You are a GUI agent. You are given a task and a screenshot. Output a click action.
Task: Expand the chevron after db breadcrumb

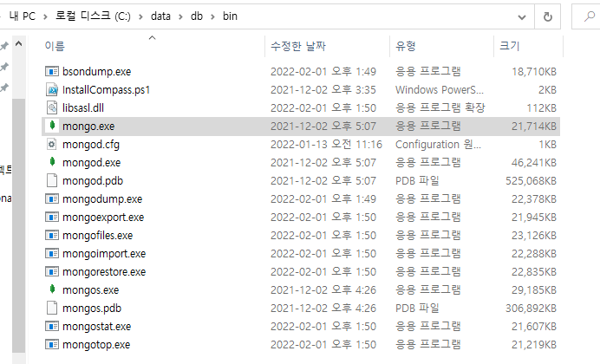pyautogui.click(x=212, y=16)
